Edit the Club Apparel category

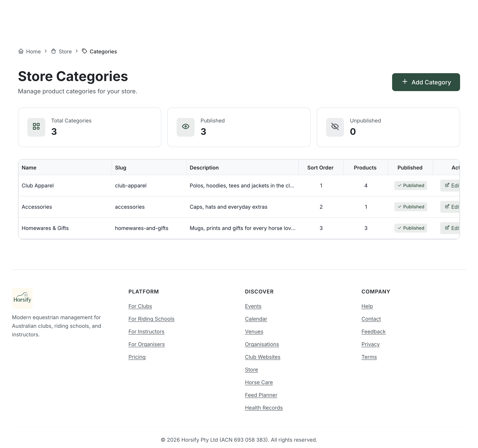(450, 186)
